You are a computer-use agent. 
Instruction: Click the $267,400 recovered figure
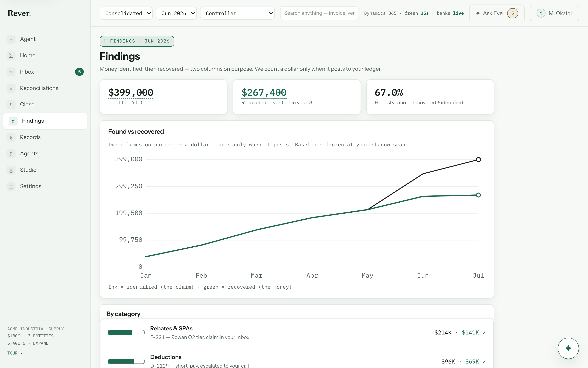pos(264,92)
